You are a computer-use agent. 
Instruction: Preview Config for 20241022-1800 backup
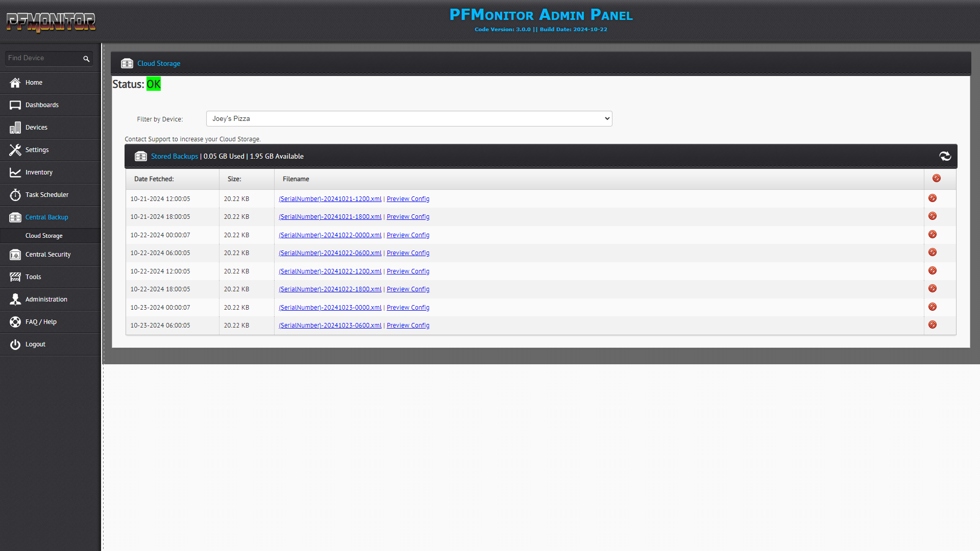[x=408, y=289]
